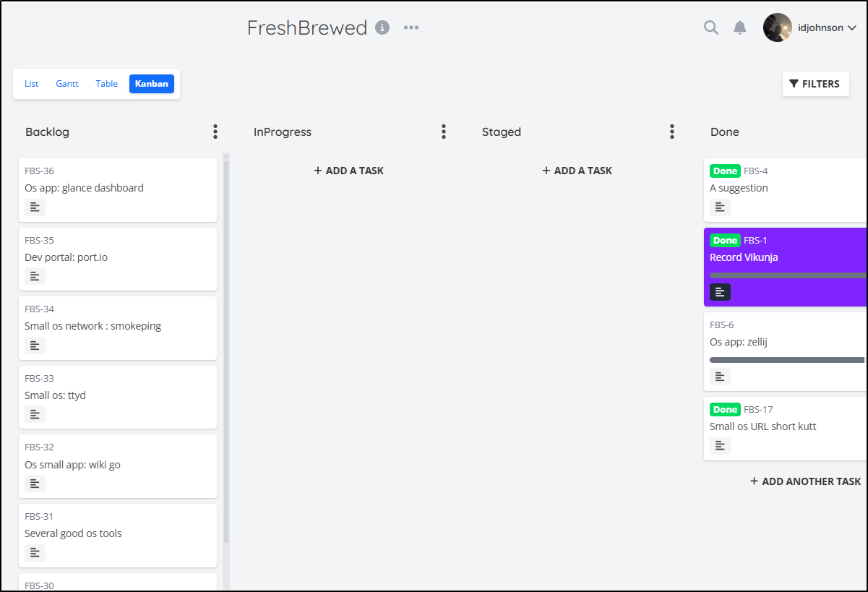The height and width of the screenshot is (592, 868).
Task: Click description icon on FBS-4 card
Action: [x=720, y=207]
